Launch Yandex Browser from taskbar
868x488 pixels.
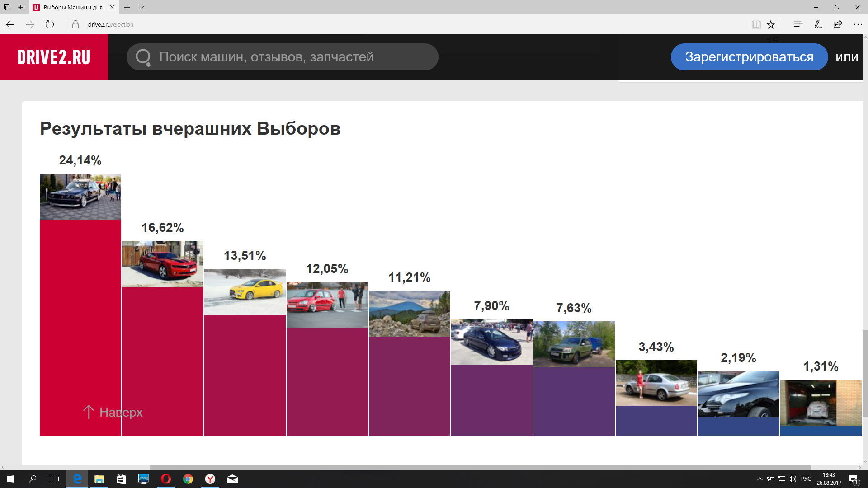click(210, 479)
